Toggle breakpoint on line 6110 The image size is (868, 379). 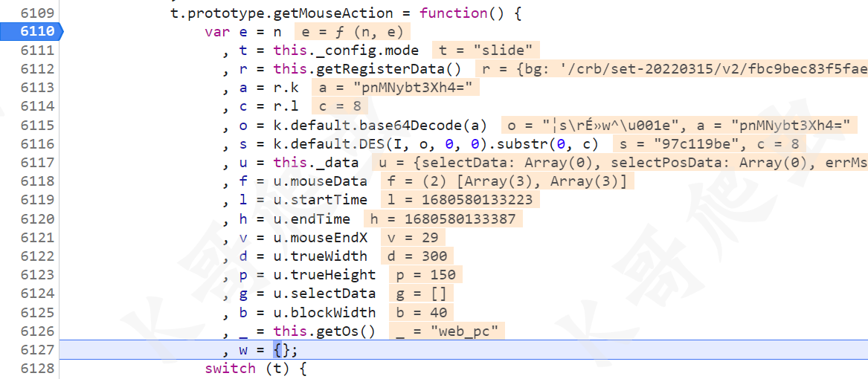(x=31, y=31)
